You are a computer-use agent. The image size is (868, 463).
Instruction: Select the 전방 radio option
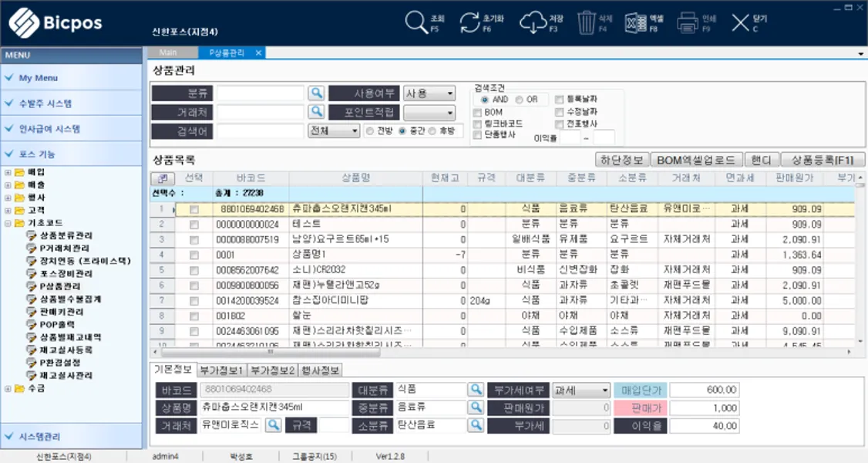coord(370,131)
